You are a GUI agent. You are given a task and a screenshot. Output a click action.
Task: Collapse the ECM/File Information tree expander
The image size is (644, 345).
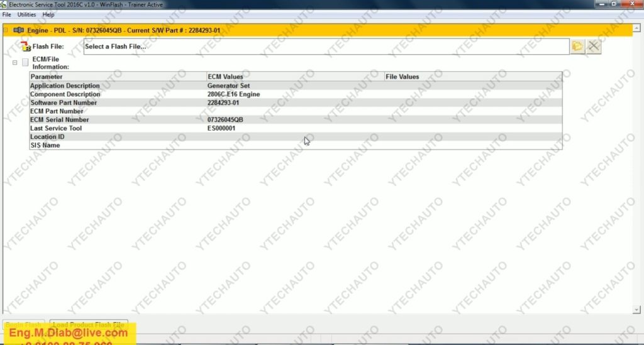coord(15,62)
